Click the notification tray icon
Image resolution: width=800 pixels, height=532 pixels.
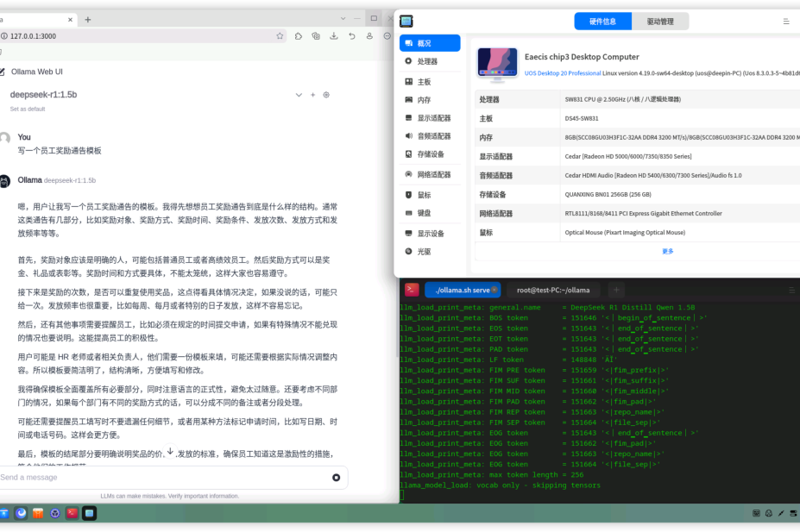[x=768, y=513]
